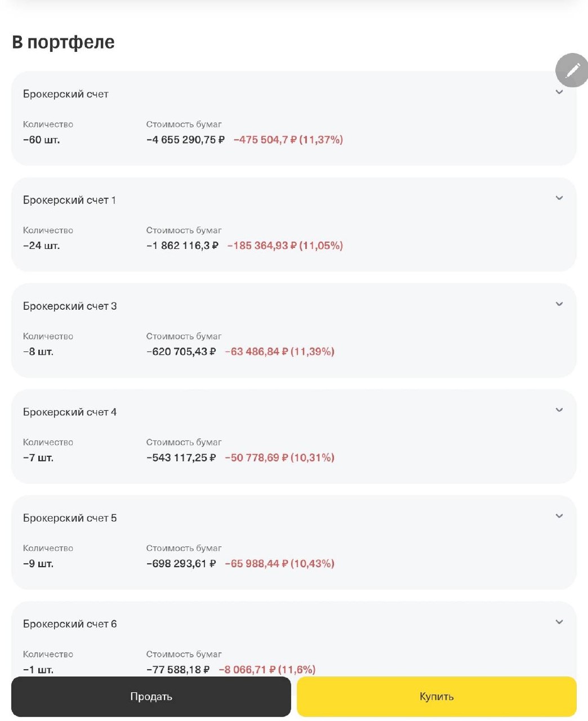Tap the −9 шт. quantity value
The width and height of the screenshot is (588, 721).
click(38, 563)
